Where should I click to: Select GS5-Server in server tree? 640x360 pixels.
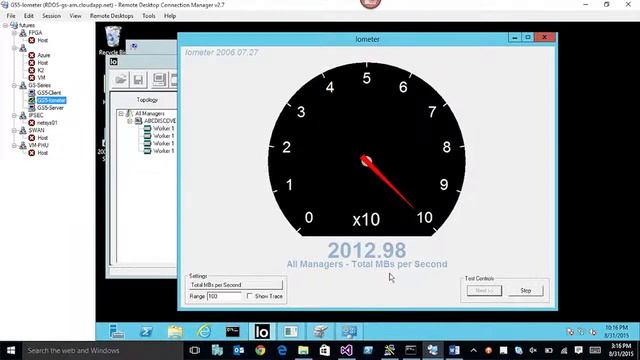pyautogui.click(x=50, y=108)
